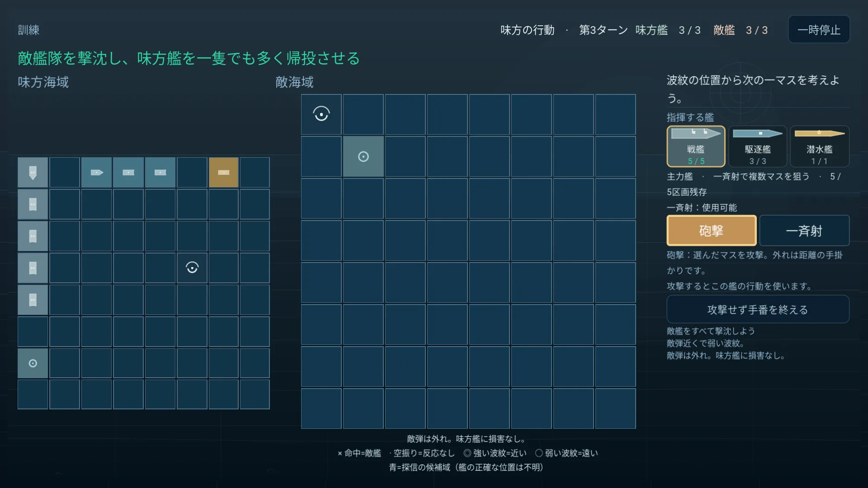Click the battleship bow cell at friendly grid corner
The image size is (868, 488).
[x=33, y=173]
